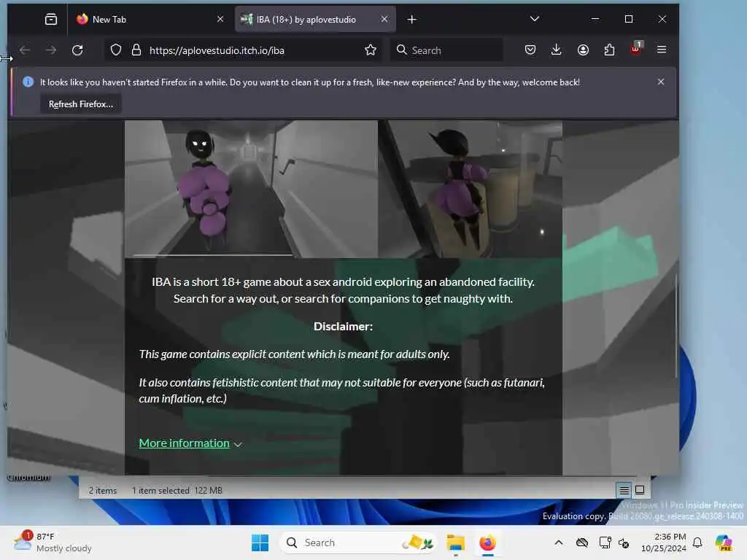Screen dimensions: 747x560
Task: Open the Firefox account icon
Action: (x=583, y=50)
